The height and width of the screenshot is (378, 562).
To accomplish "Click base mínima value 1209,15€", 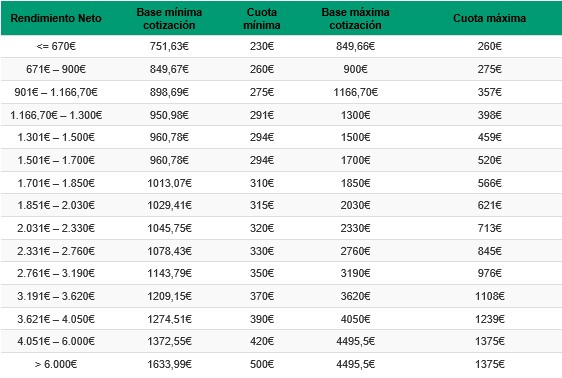I will 170,296.
